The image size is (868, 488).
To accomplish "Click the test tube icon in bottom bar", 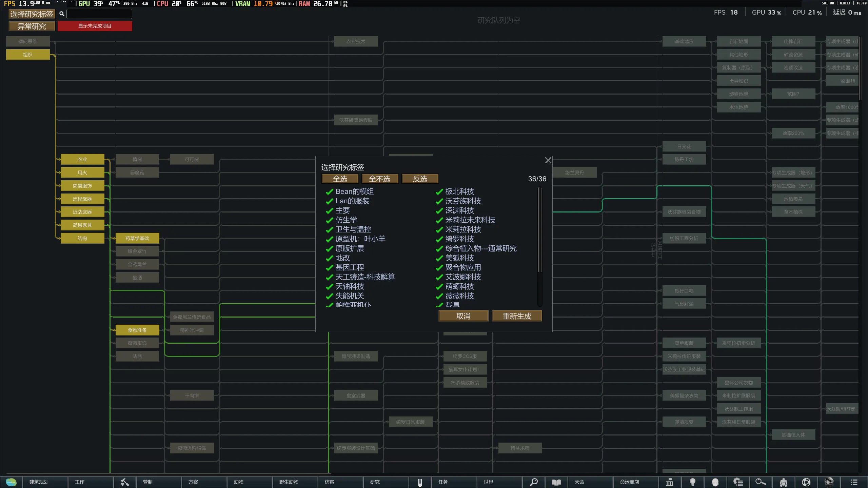I will [x=420, y=482].
